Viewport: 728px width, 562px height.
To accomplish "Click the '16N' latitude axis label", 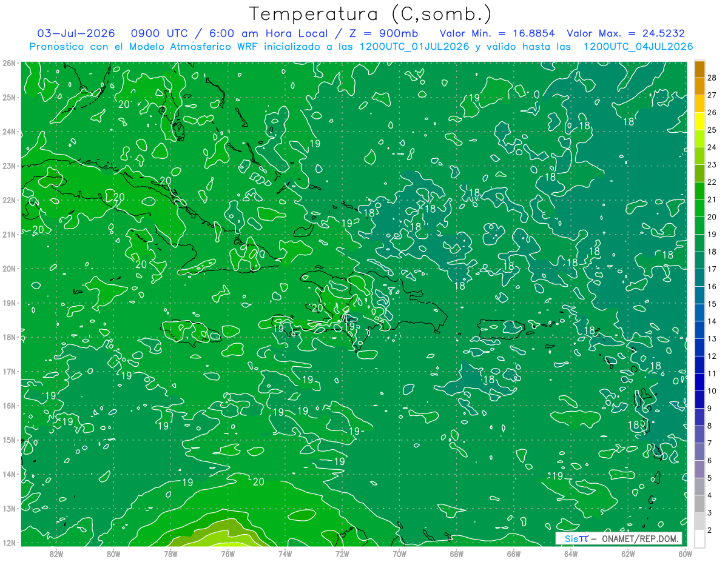I will 8,406.
